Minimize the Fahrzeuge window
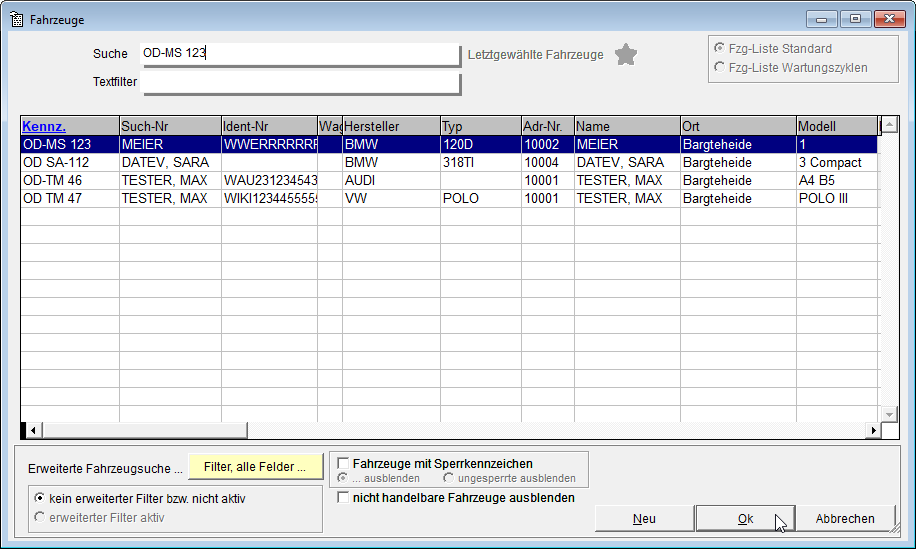 tap(822, 19)
